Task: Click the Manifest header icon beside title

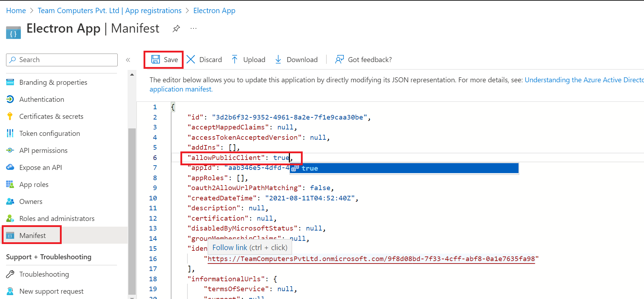Action: pos(13,32)
